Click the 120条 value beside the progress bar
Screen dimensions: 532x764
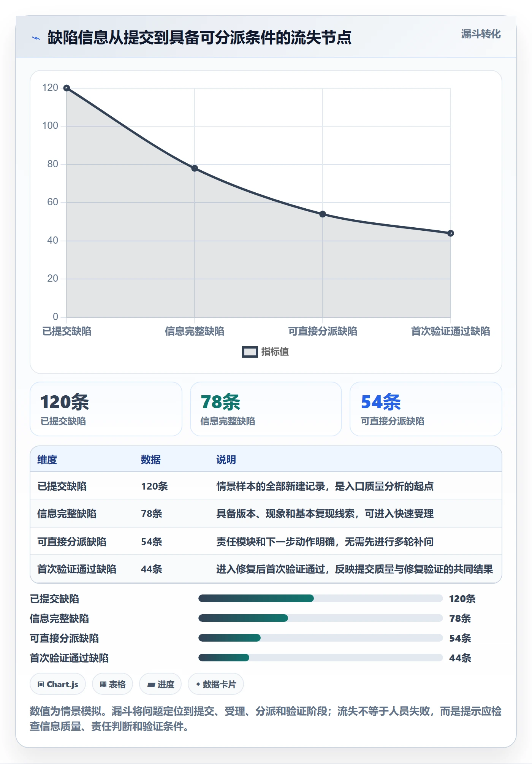click(x=462, y=599)
